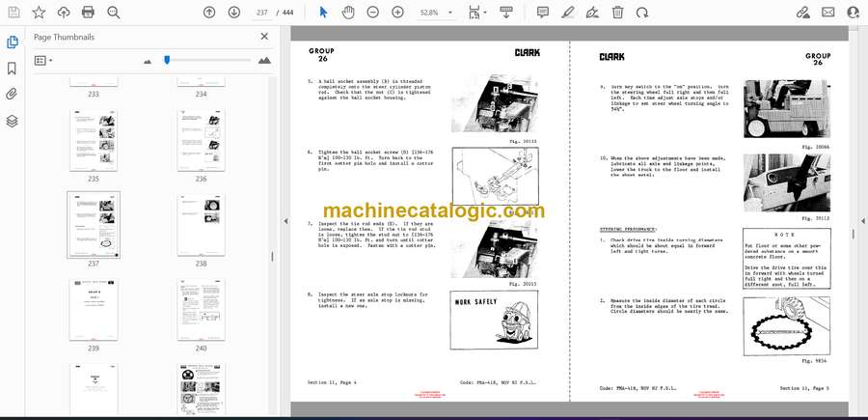Select page 236 thumbnail
The height and width of the screenshot is (420, 868).
point(201,141)
